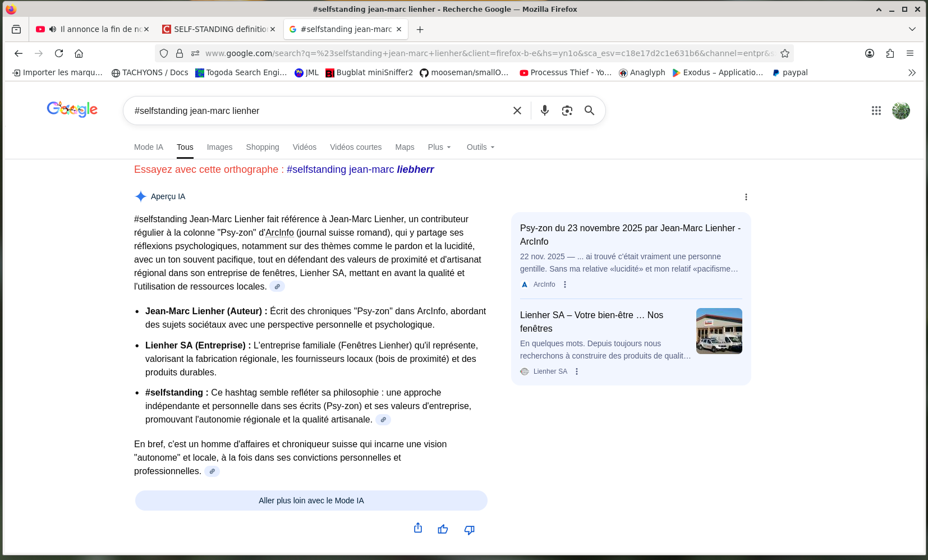Bookmark this page with star icon

784,53
